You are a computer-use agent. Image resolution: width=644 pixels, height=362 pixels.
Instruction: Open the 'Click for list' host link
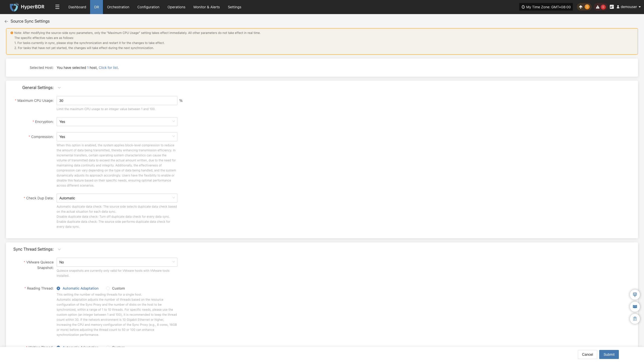(x=108, y=68)
